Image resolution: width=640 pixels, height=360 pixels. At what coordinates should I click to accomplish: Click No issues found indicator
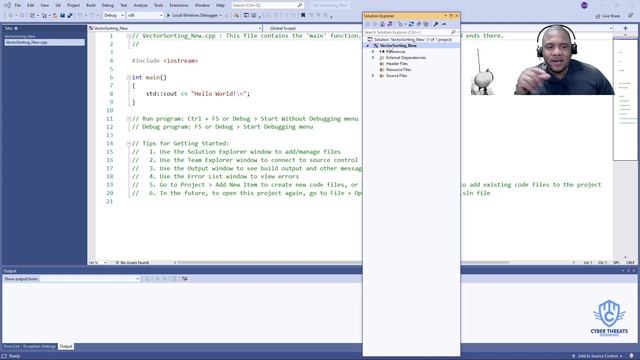[x=132, y=262]
